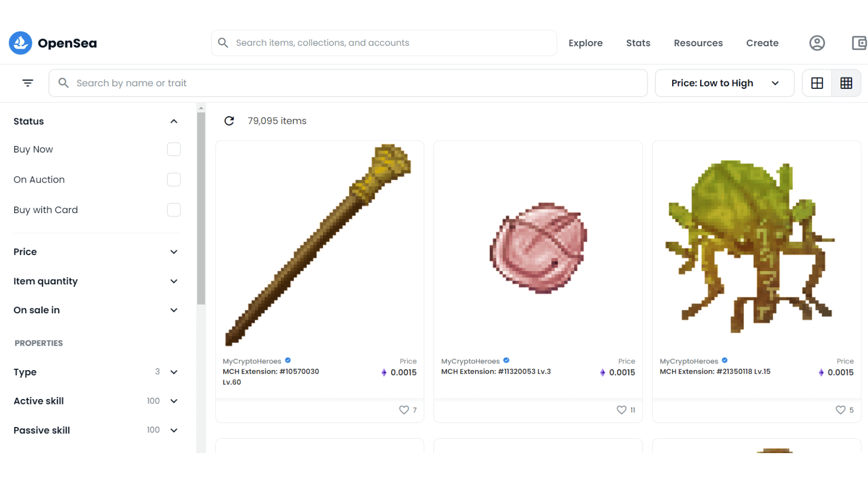Switch to small grid view
The image size is (868, 482).
pyautogui.click(x=846, y=83)
